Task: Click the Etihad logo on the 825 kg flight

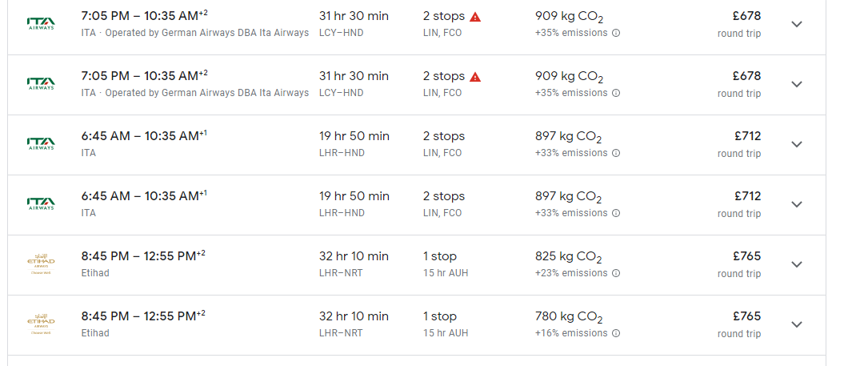Action: (41, 264)
